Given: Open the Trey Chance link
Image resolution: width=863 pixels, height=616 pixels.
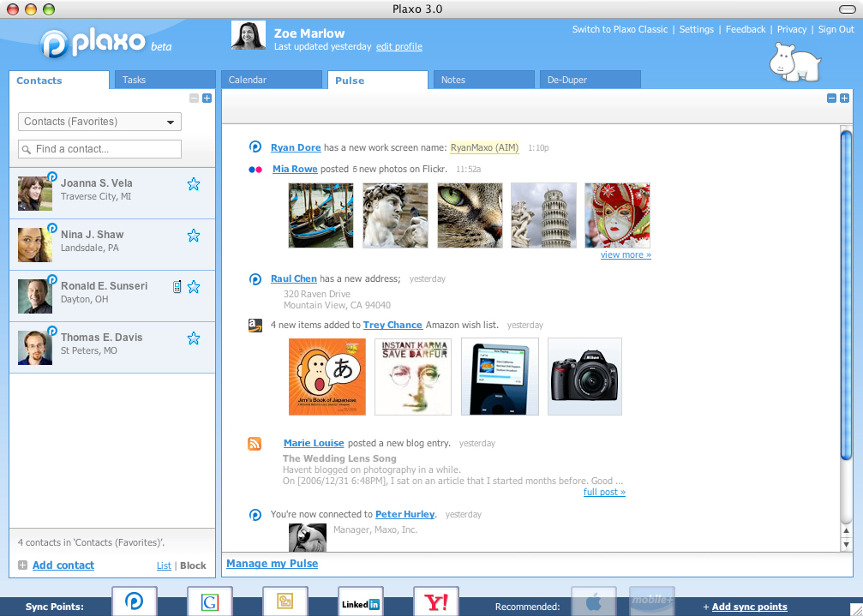Looking at the screenshot, I should coord(393,325).
